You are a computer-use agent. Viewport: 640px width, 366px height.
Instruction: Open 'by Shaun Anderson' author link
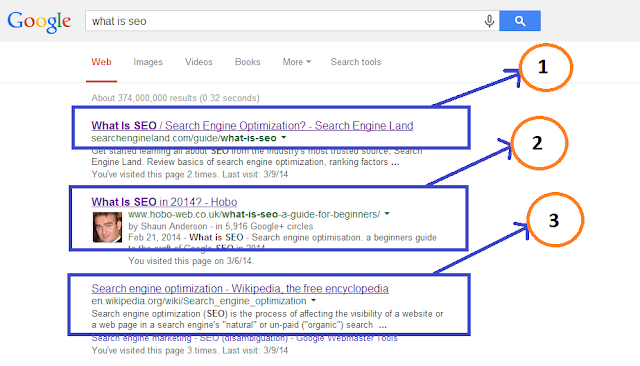[x=168, y=226]
